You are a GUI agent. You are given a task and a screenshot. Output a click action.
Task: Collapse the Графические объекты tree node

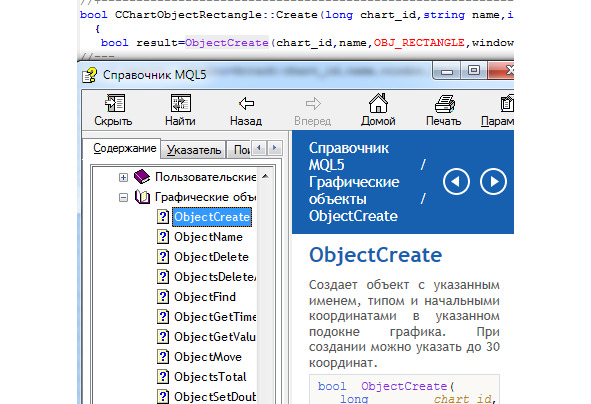pos(123,197)
